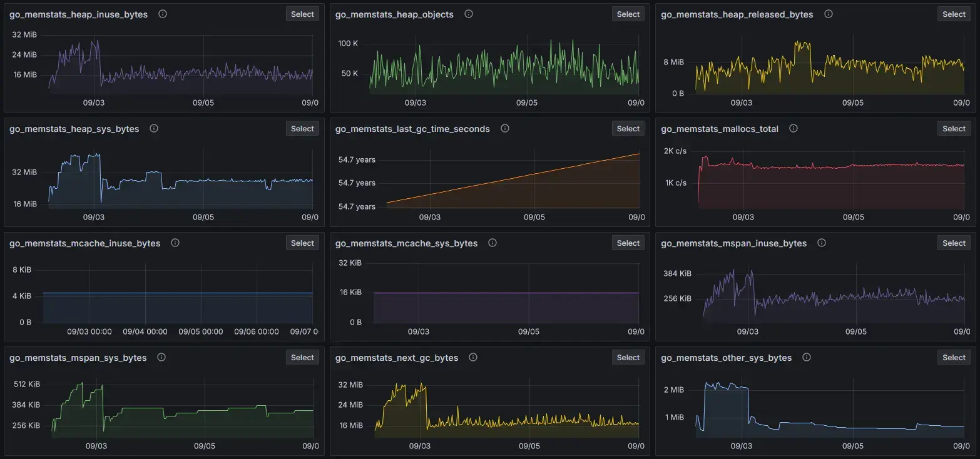The width and height of the screenshot is (980, 459).
Task: Click the go_memstats_mcache_inuse_bytes panel title
Action: [x=85, y=243]
